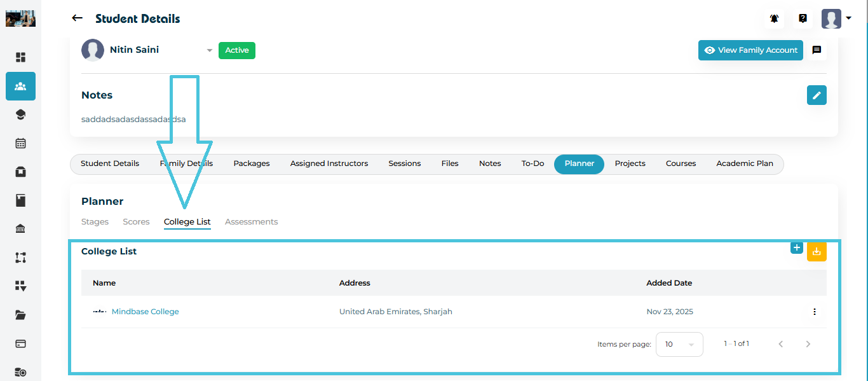Switch to the Sessions tab
This screenshot has height=381, width=868.
click(x=404, y=163)
